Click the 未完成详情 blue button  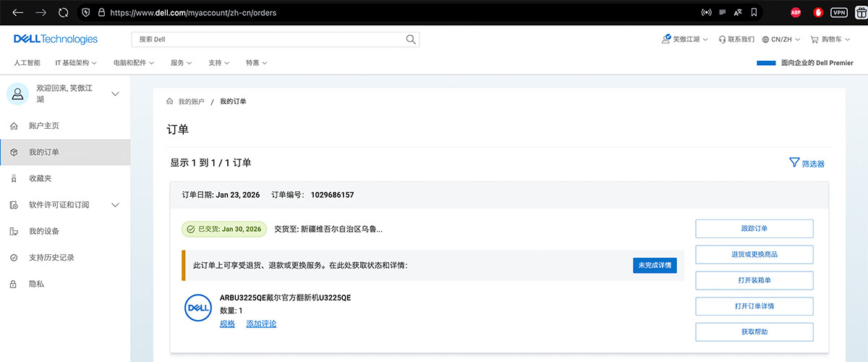click(655, 266)
